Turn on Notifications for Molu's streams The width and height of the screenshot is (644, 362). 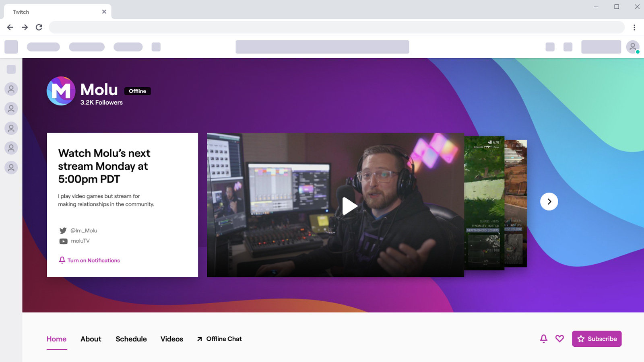point(89,260)
